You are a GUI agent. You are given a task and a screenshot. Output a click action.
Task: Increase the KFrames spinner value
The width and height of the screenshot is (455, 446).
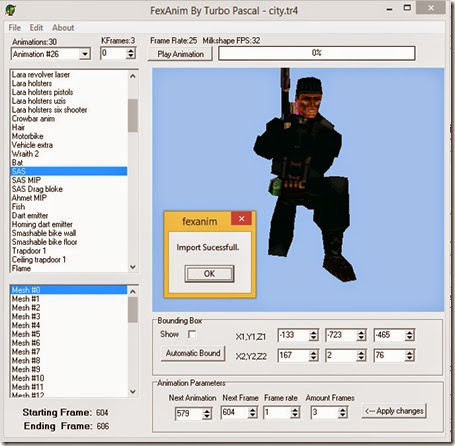click(131, 51)
